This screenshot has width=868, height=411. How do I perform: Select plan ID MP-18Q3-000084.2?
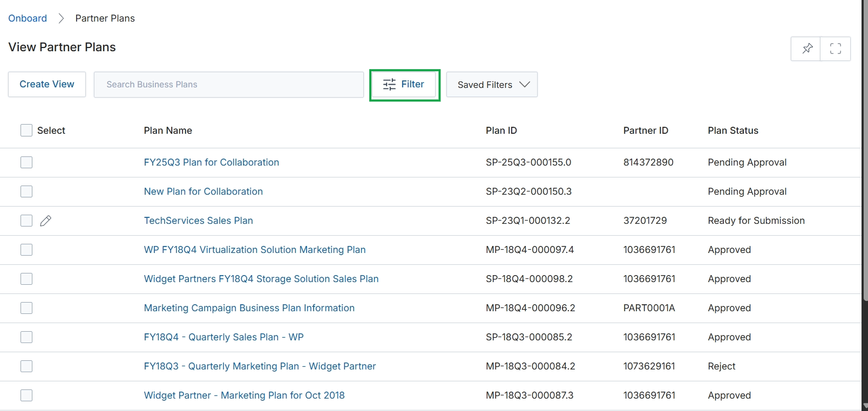531,366
